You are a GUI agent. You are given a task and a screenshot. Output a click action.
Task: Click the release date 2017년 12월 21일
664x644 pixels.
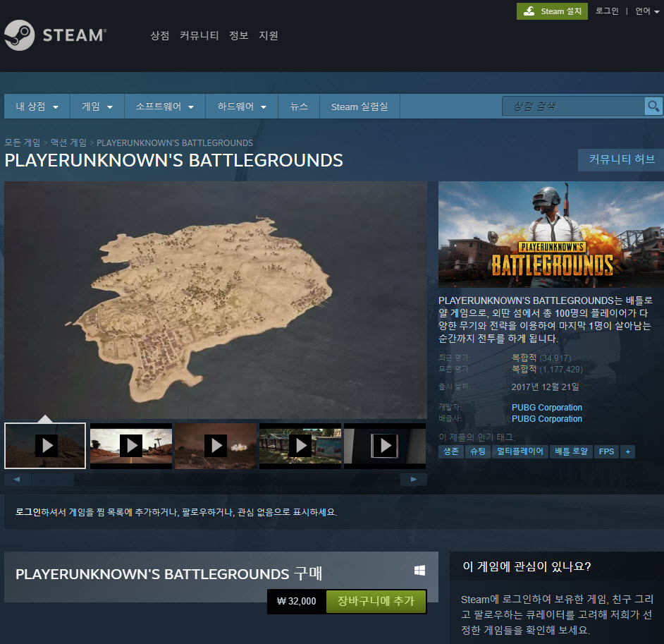545,387
